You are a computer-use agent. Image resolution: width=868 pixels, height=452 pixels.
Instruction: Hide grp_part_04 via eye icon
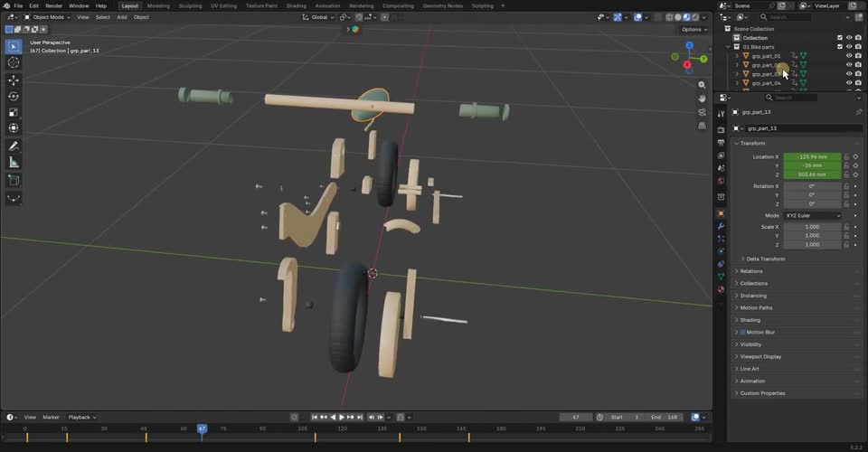click(x=849, y=83)
